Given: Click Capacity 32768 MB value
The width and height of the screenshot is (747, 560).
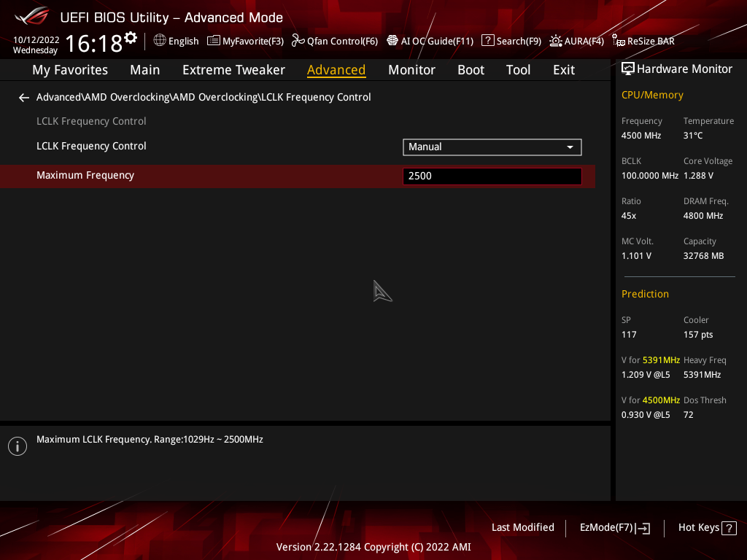Looking at the screenshot, I should click(703, 256).
